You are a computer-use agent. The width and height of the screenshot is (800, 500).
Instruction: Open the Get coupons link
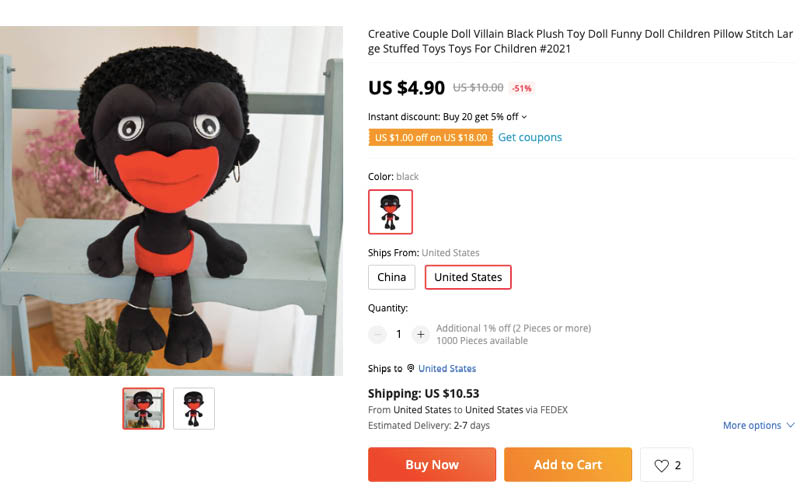[x=530, y=137]
